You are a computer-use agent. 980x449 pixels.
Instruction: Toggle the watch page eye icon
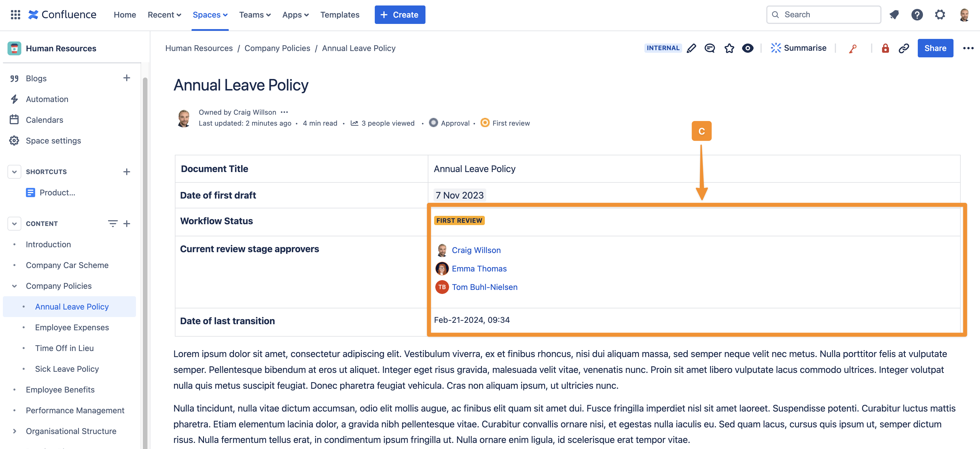pos(748,48)
